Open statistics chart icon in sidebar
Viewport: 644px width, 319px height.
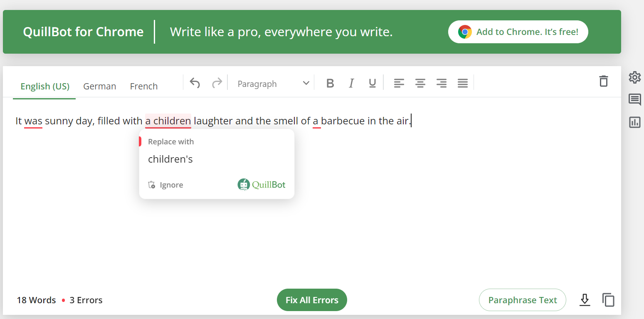click(635, 122)
